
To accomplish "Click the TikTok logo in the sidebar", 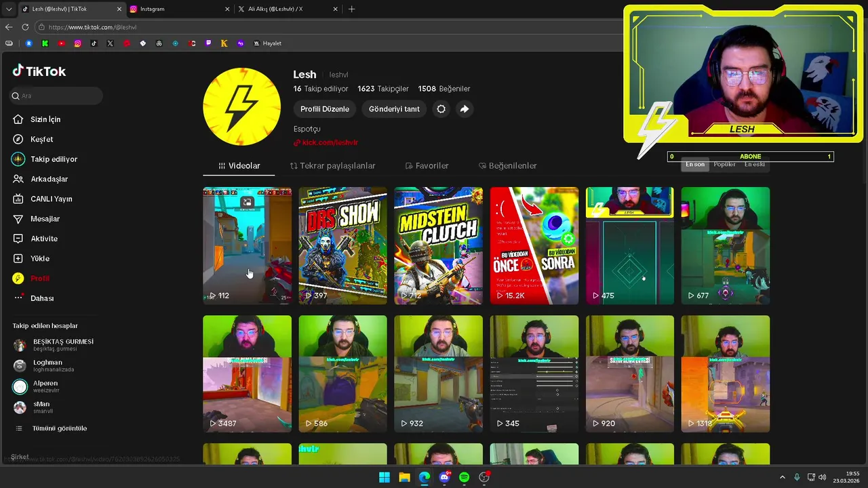I will pos(39,71).
